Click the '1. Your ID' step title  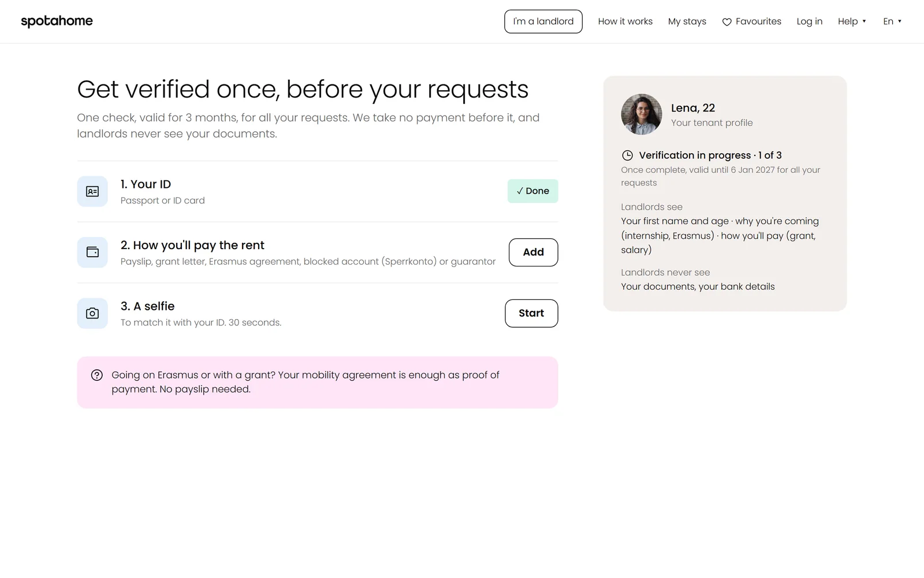(146, 184)
